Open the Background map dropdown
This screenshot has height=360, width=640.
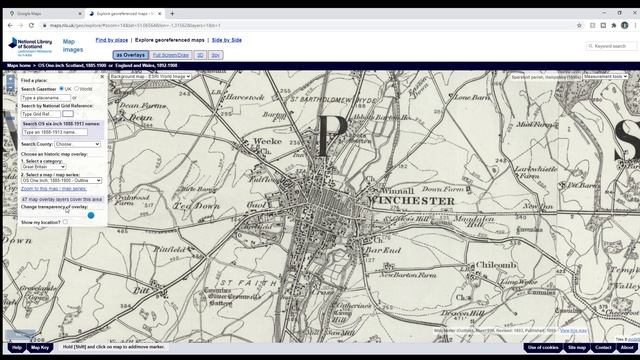150,76
